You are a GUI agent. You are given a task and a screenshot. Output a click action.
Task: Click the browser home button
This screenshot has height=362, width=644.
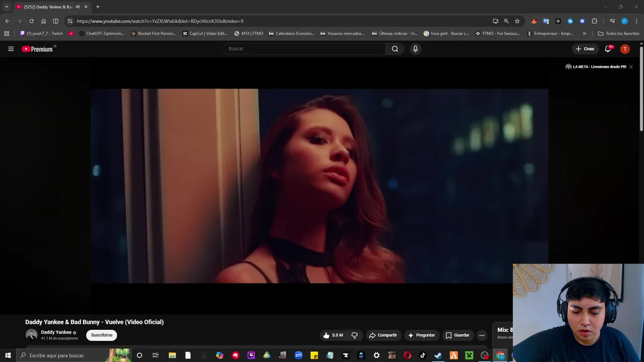pyautogui.click(x=43, y=21)
